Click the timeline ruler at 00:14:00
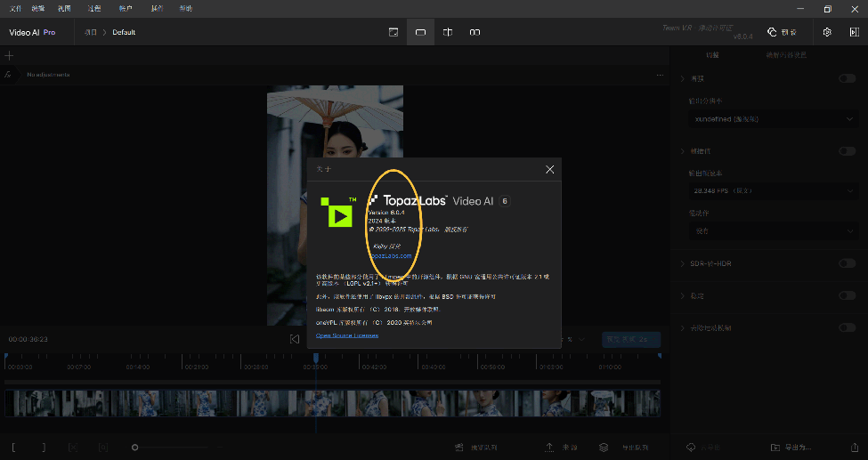 point(138,367)
